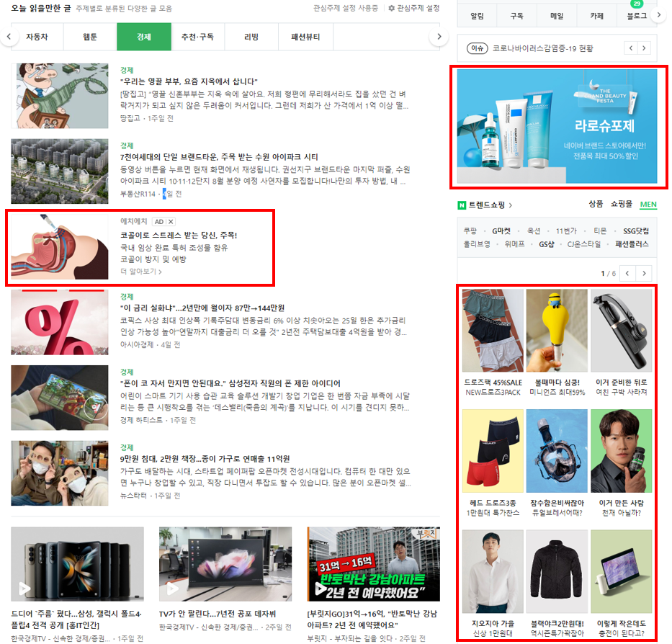Open 코골이로 스트레스 받는 당신 ad headline
The width and height of the screenshot is (672, 644).
[x=179, y=235]
